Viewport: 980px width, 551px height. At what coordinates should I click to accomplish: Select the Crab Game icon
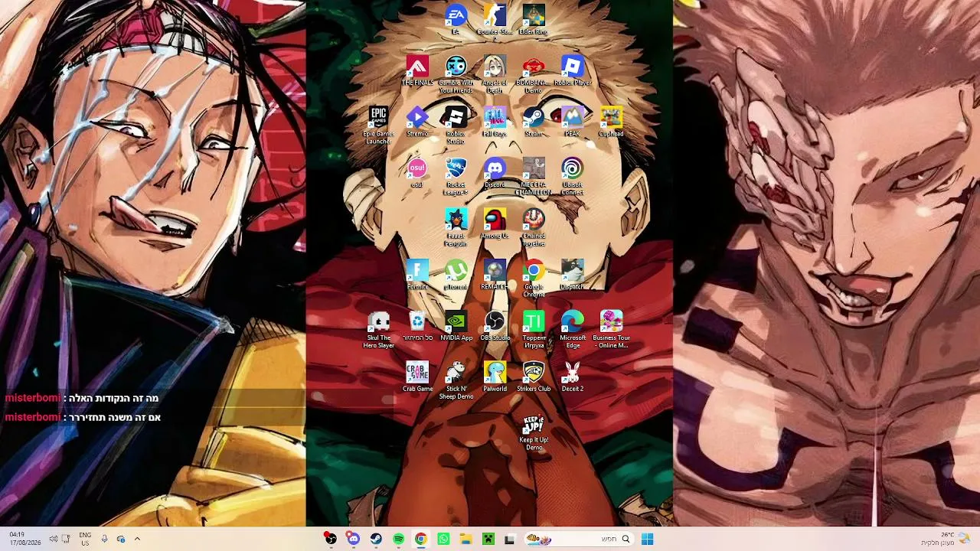coord(417,377)
